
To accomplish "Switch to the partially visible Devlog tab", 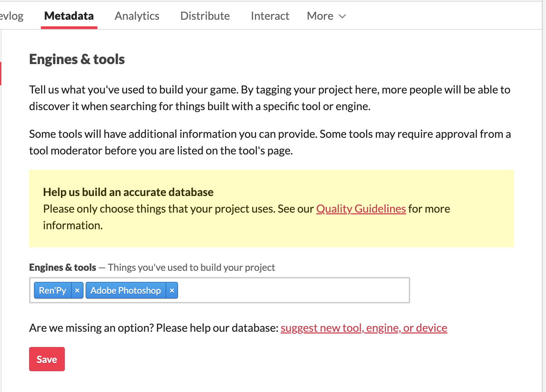I will pos(11,16).
